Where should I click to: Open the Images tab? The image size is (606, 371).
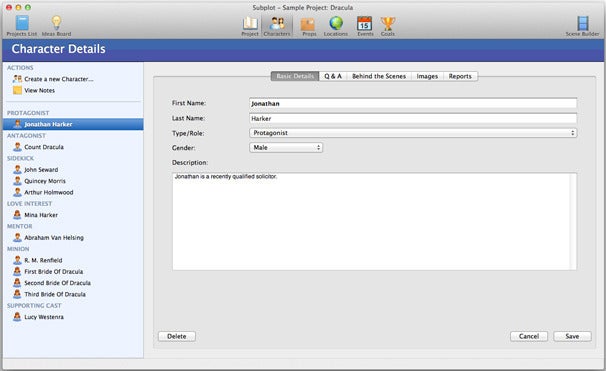click(x=427, y=76)
